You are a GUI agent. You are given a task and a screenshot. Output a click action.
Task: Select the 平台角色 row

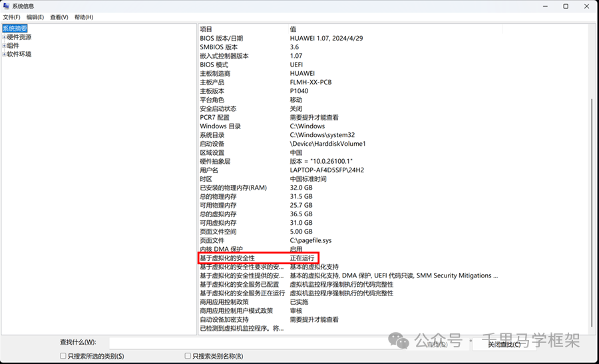pos(350,100)
